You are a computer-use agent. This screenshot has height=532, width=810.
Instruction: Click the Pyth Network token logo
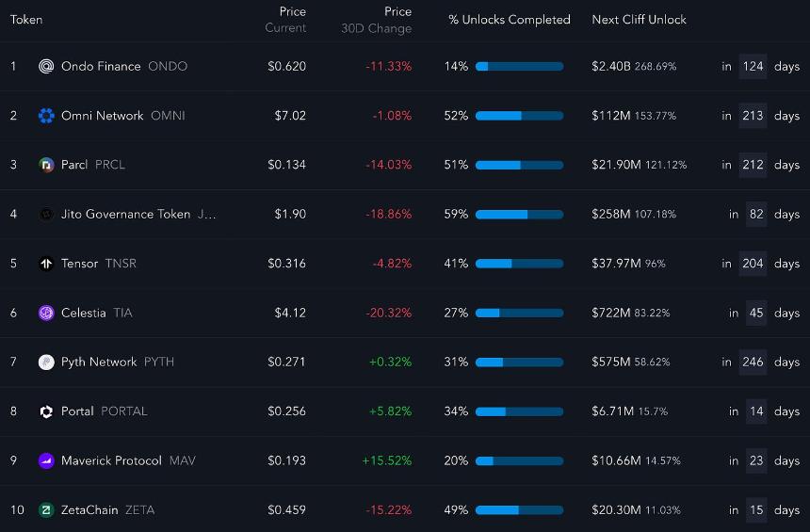click(x=46, y=363)
